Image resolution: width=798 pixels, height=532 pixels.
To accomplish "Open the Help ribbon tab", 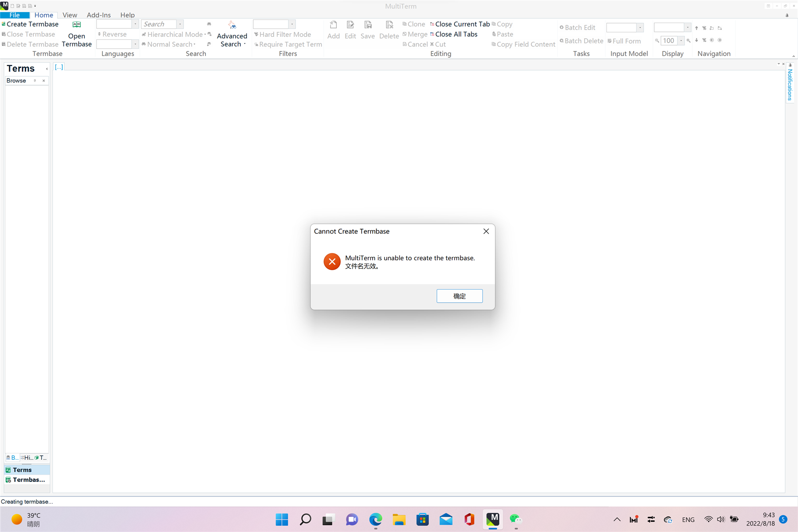I will coord(127,15).
